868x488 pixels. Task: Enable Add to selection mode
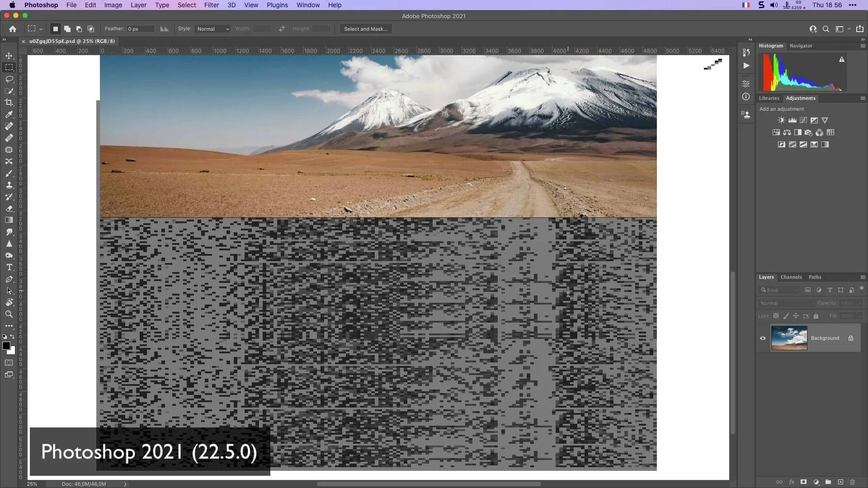[x=67, y=29]
